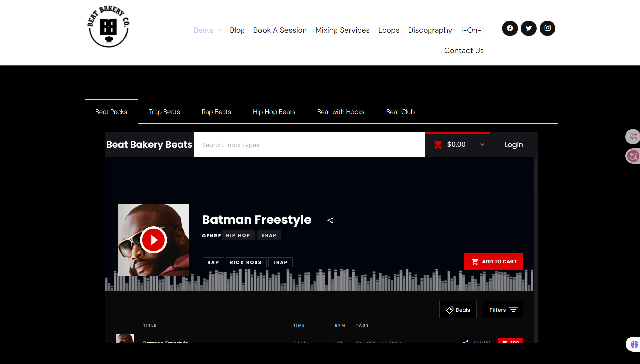Navigate to Mixing Services
This screenshot has width=640, height=364.
coord(342,30)
